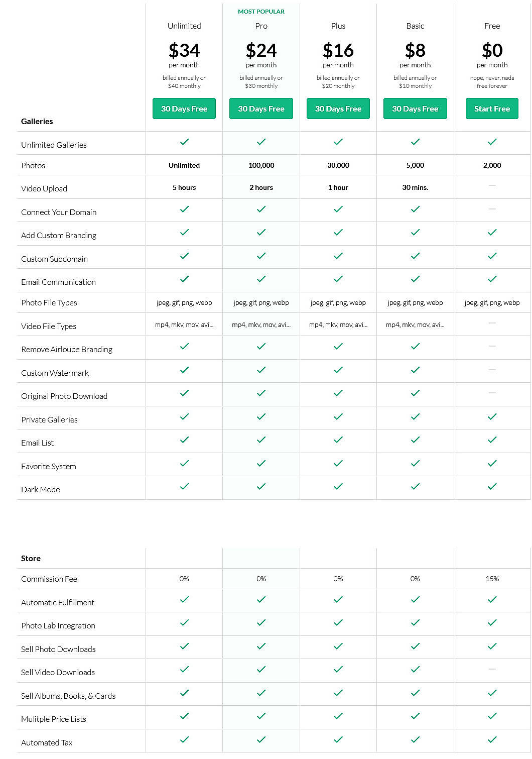
Task: Click the Remove Airloupe Branding checkmark under Plus
Action: 338,346
